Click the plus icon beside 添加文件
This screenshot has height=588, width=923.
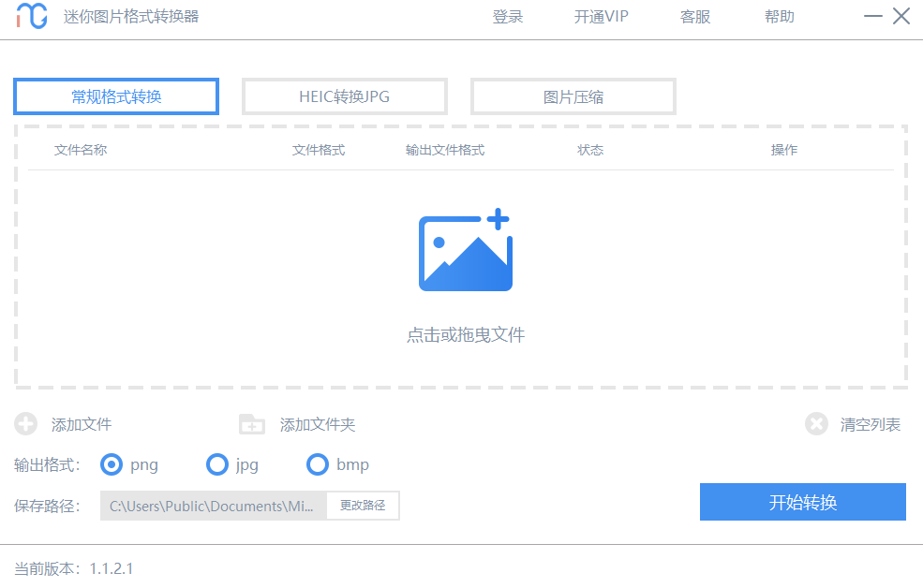click(x=26, y=424)
